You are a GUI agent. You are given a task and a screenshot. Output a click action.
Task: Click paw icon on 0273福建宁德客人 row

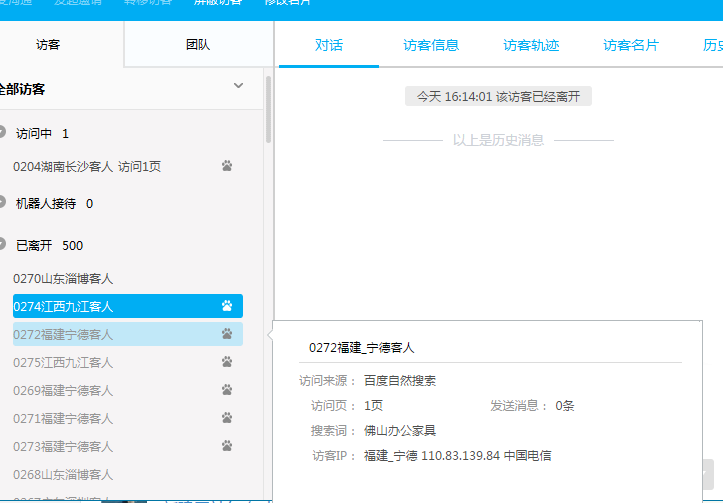pyautogui.click(x=227, y=446)
